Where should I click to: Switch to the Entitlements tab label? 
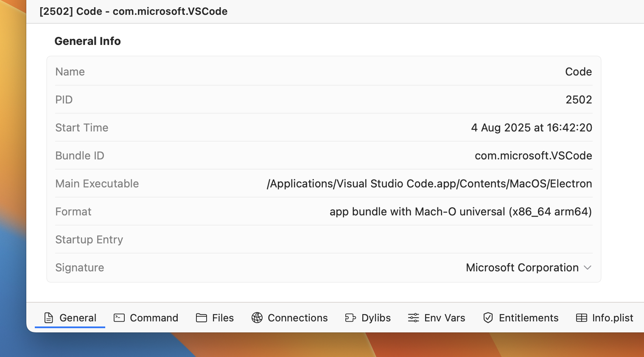[x=529, y=318]
